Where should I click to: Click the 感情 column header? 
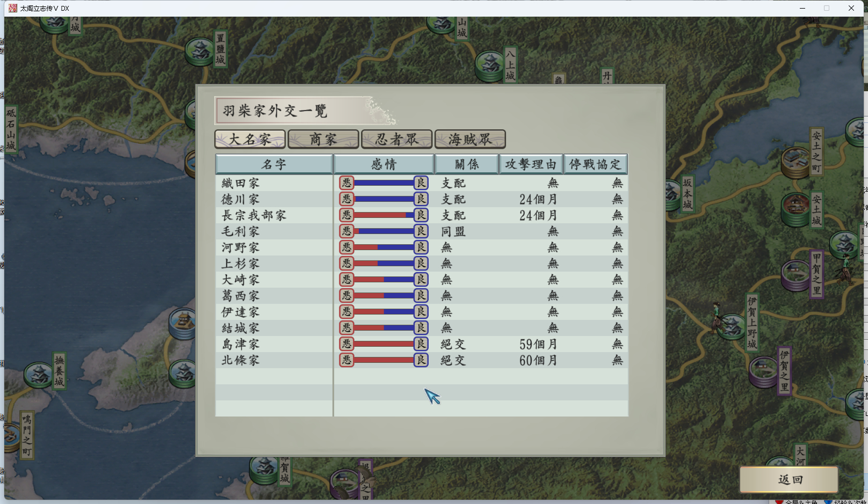[384, 164]
